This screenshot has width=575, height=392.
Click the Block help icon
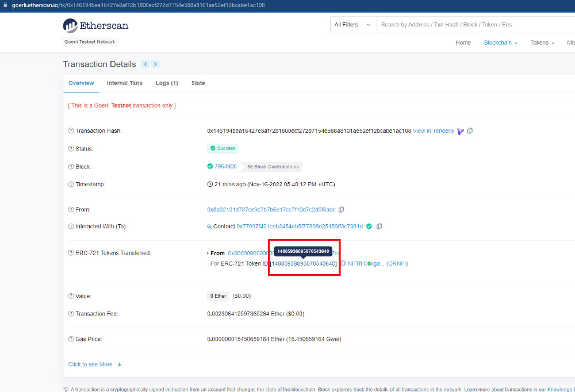point(71,167)
